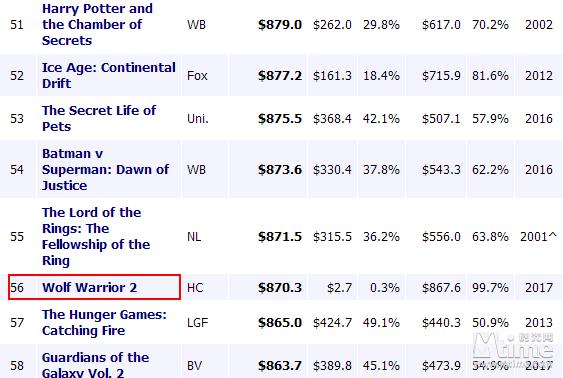The width and height of the screenshot is (563, 378).
Task: Open The Secret Life of Pets link
Action: point(99,118)
